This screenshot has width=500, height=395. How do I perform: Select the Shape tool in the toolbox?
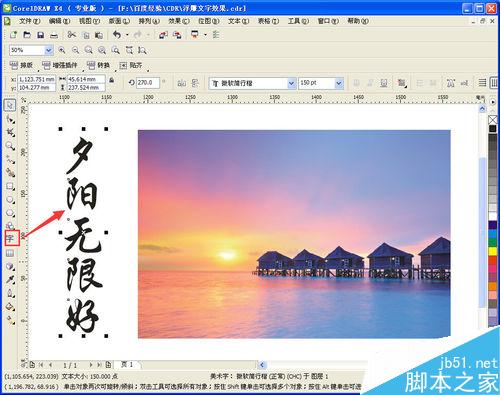10,119
